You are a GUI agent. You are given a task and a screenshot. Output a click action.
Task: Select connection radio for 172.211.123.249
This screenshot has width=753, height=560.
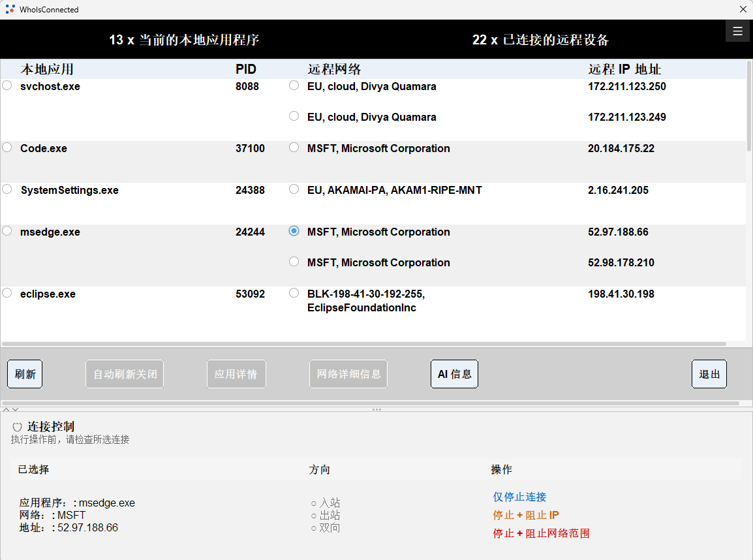tap(294, 116)
